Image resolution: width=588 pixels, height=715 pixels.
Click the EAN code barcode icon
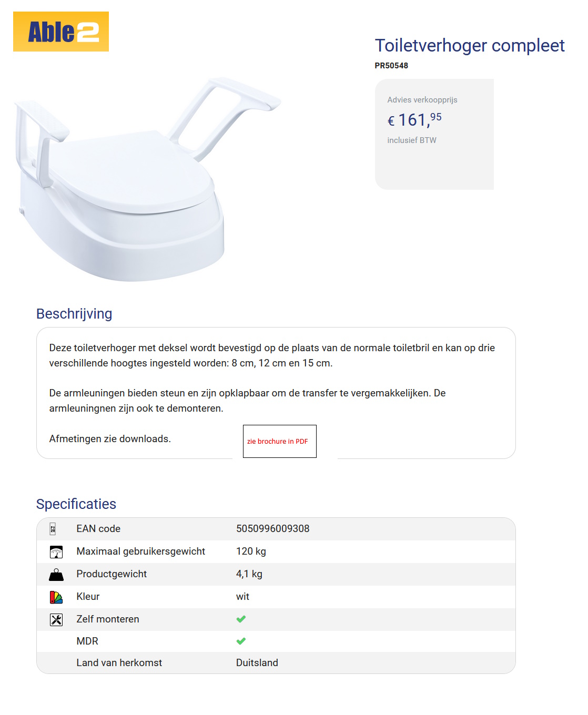point(53,529)
